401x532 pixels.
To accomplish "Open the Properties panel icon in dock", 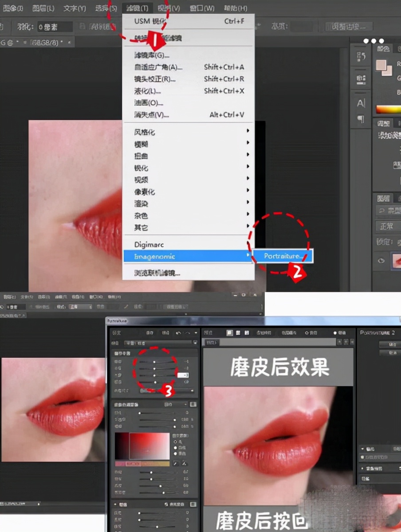I will pyautogui.click(x=361, y=80).
